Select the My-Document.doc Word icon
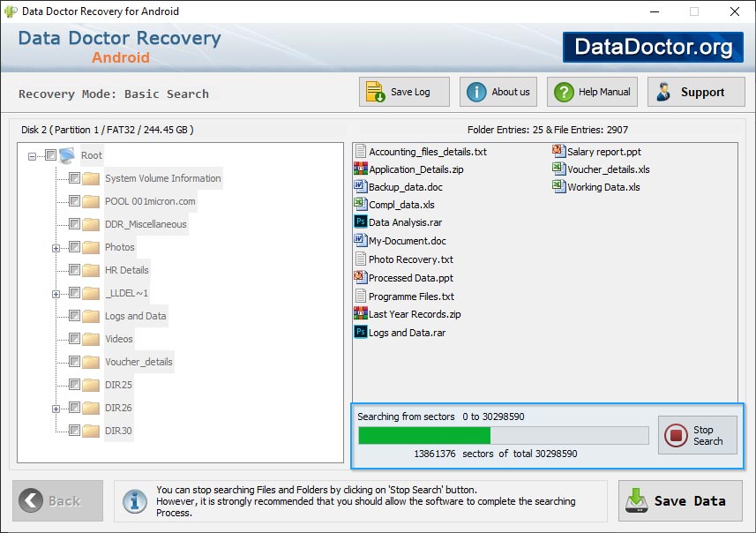756x533 pixels. (361, 240)
